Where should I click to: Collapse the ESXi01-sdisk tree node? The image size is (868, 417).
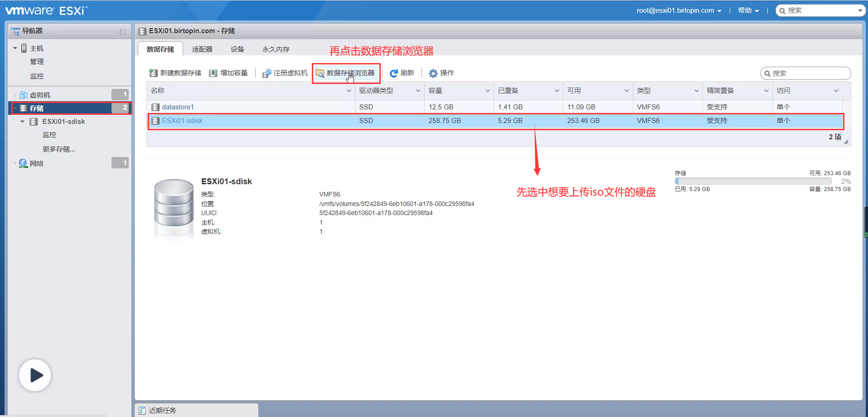coord(23,122)
